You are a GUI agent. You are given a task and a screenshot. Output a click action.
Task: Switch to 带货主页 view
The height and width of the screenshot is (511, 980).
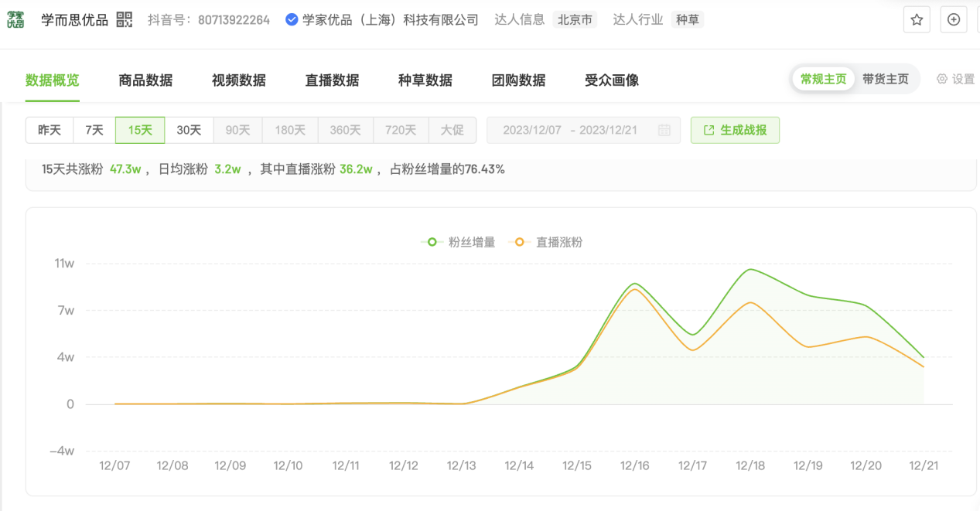pos(886,80)
